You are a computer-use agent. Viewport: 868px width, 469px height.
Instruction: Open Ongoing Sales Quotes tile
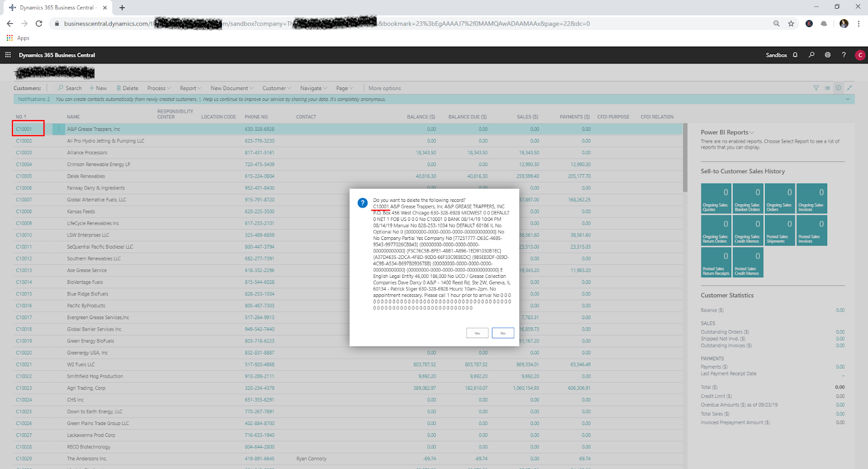click(716, 199)
